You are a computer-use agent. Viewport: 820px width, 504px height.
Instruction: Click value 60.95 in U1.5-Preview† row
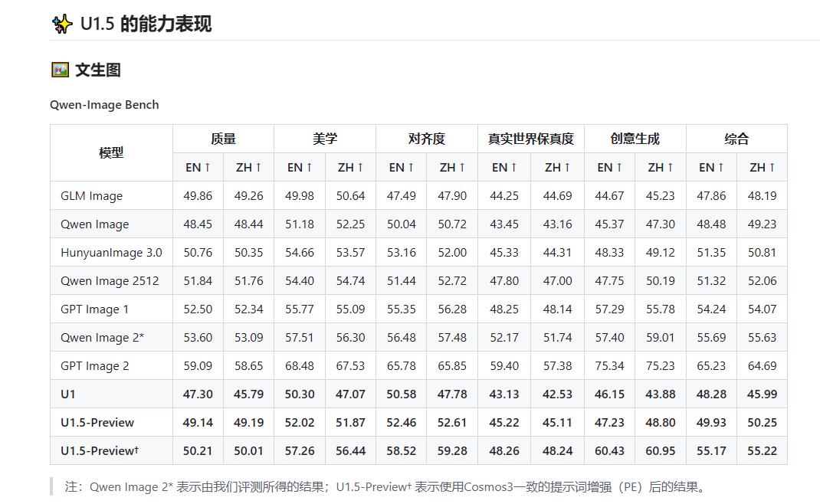point(660,450)
